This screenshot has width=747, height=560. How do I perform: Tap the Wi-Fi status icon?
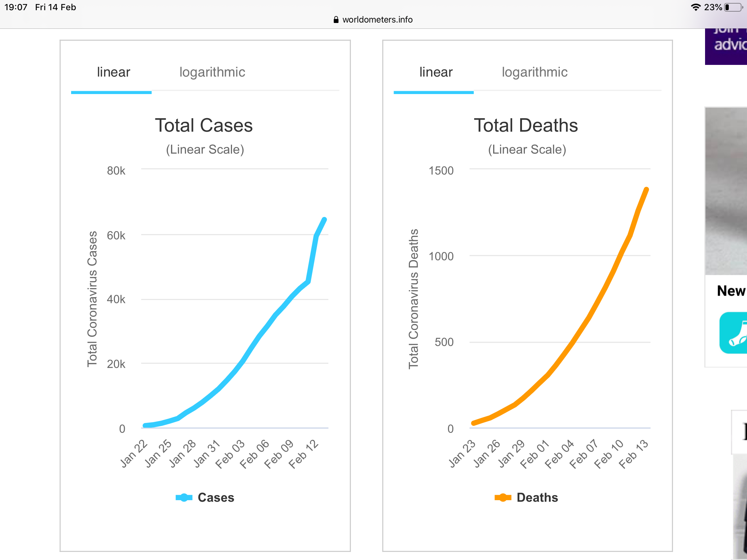(696, 7)
